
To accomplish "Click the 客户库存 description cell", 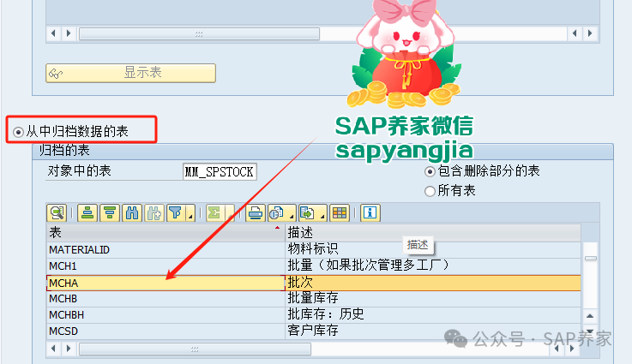I will (433, 331).
